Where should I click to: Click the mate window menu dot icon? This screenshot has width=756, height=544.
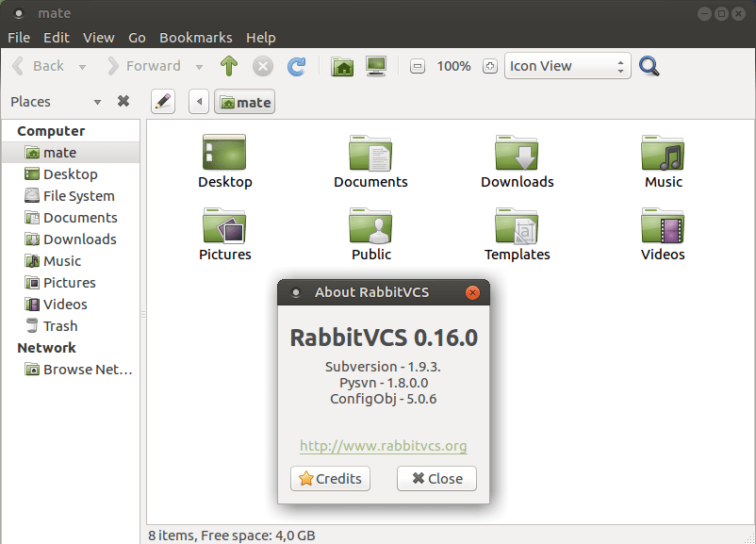point(18,13)
